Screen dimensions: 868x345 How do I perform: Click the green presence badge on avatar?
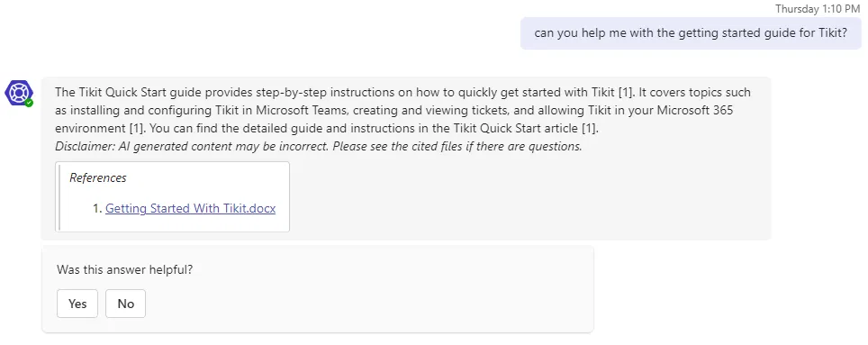[28, 103]
